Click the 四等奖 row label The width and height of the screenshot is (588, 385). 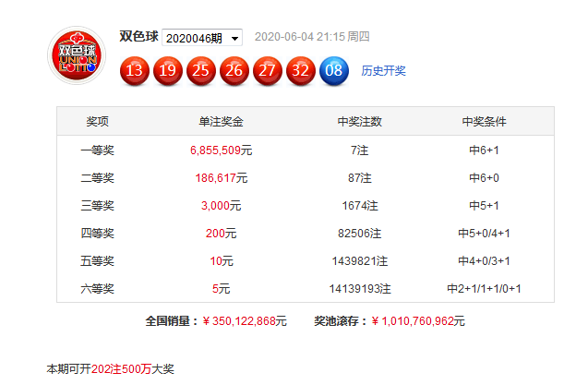98,234
